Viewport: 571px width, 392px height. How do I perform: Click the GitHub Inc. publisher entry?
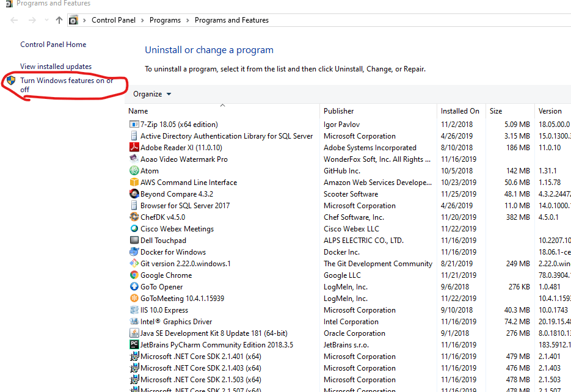point(342,171)
